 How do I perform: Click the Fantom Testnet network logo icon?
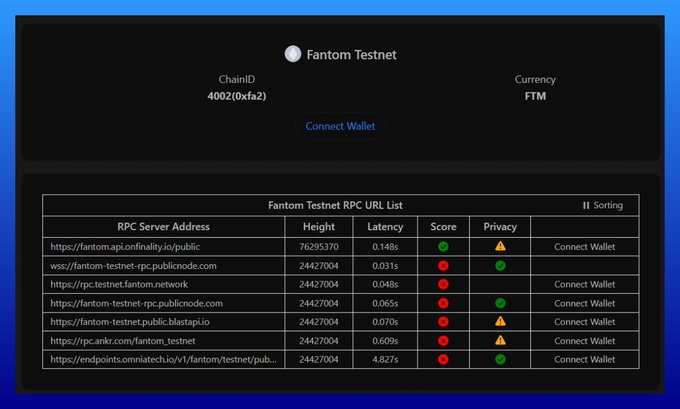coord(293,54)
